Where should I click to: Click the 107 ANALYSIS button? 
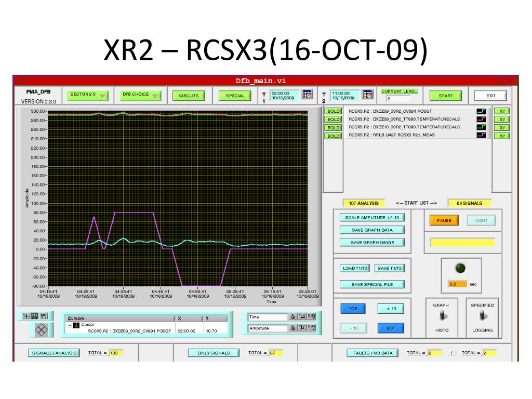[x=364, y=203]
